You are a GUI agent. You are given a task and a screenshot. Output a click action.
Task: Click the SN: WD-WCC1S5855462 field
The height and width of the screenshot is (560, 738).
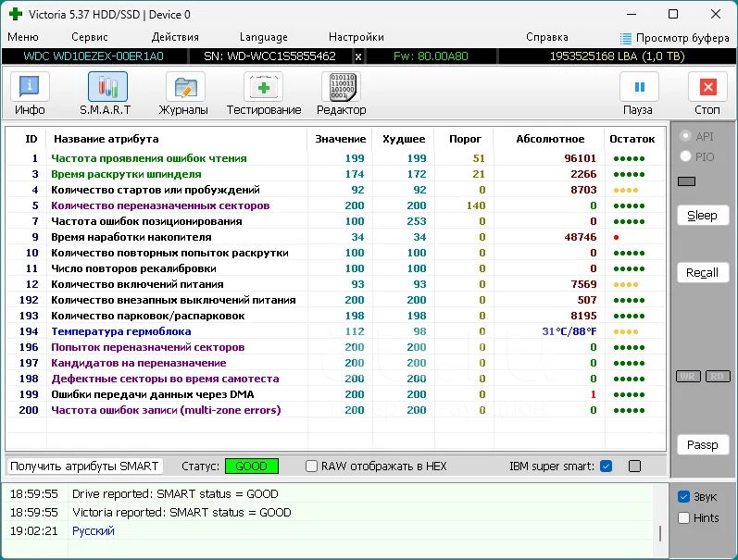pos(270,56)
